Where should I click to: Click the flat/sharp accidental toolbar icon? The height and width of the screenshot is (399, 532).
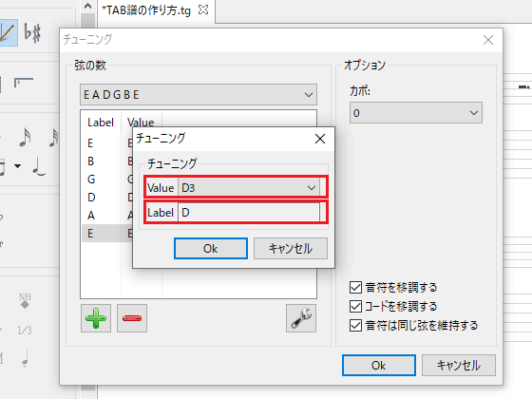click(x=32, y=33)
